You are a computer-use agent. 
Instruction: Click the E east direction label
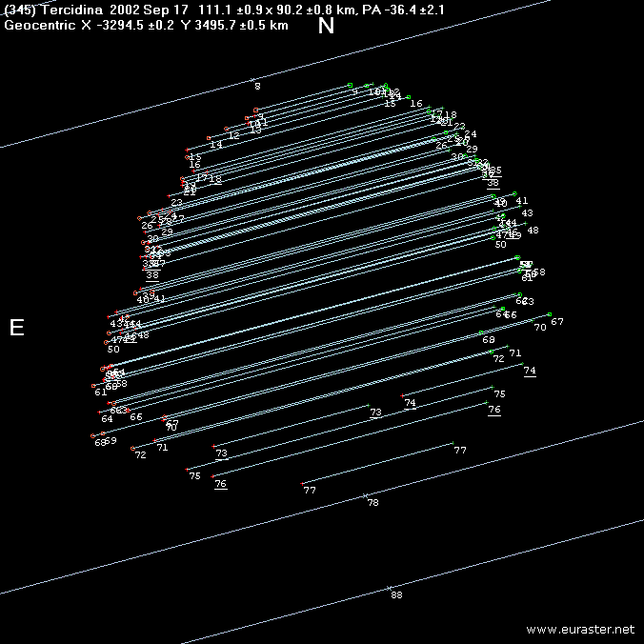tap(16, 328)
